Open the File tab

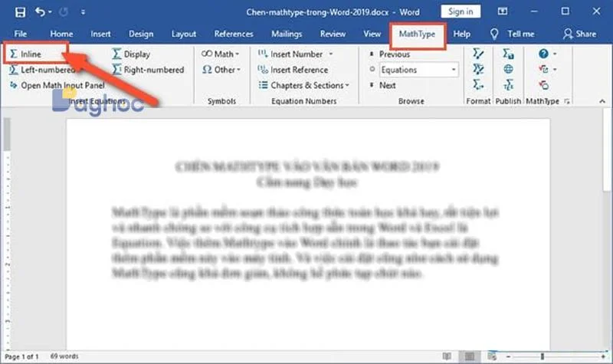coord(21,34)
